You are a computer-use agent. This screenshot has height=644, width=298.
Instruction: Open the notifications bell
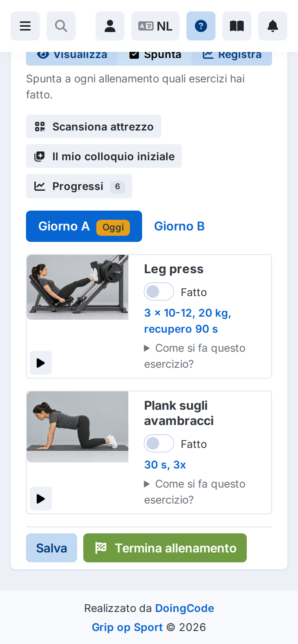[273, 26]
